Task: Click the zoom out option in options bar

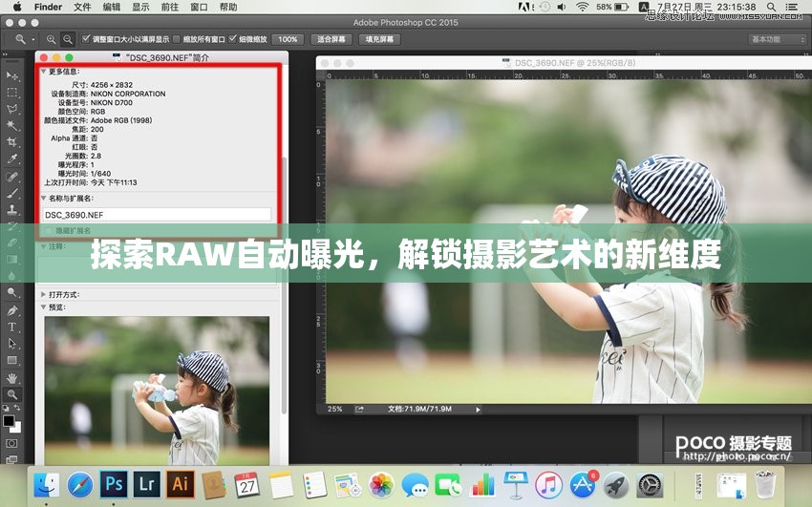Action: (x=68, y=39)
